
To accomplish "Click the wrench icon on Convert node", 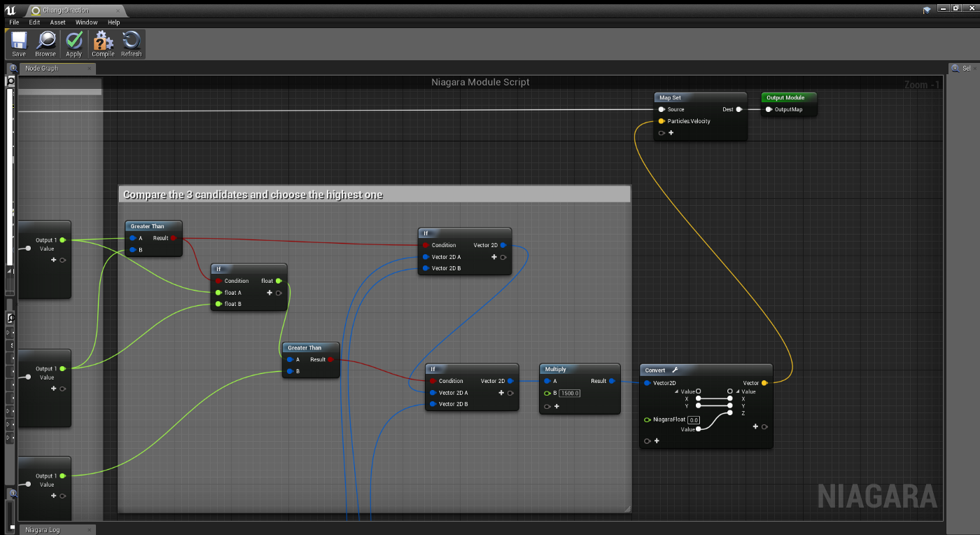I will tap(675, 370).
